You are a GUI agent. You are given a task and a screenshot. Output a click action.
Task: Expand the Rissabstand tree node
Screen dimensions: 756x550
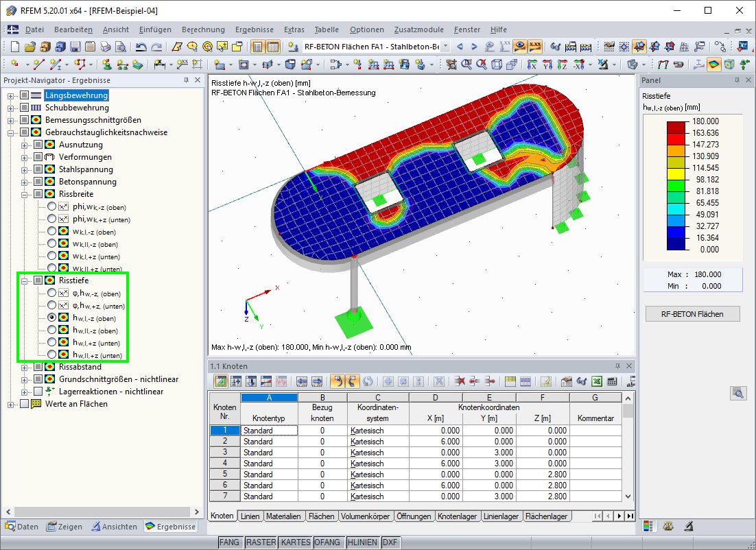click(24, 368)
